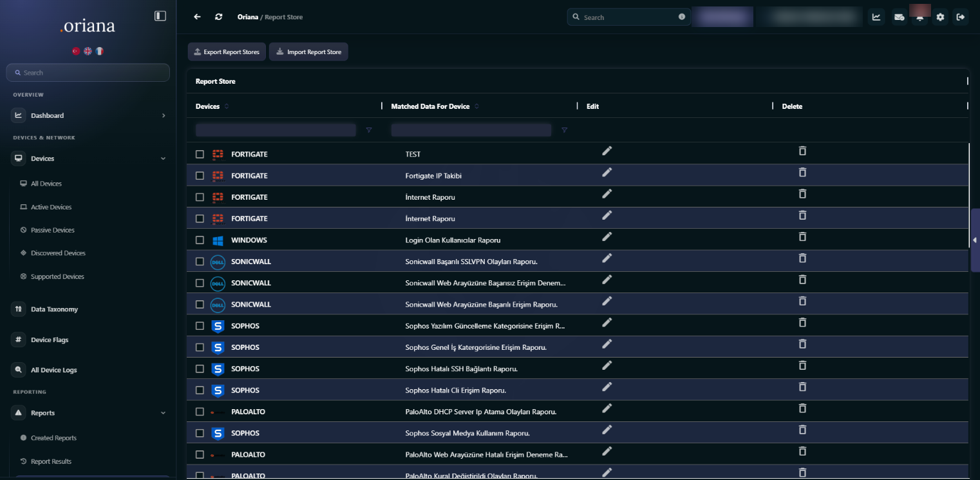This screenshot has width=980, height=480.
Task: Edit Sophos Hatalı SSH Bağlantı report
Action: 607,365
